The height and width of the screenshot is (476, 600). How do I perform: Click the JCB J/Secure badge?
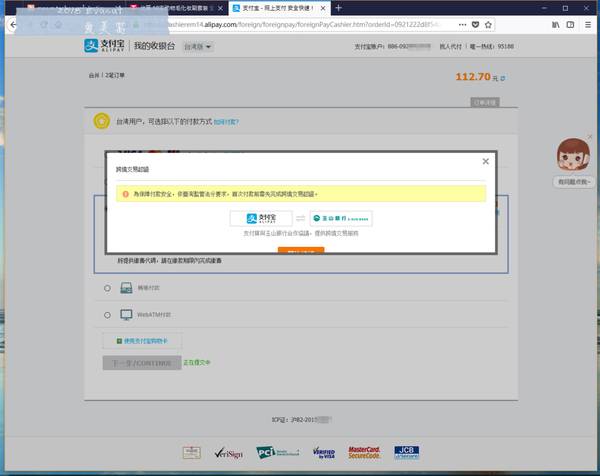[x=406, y=452]
